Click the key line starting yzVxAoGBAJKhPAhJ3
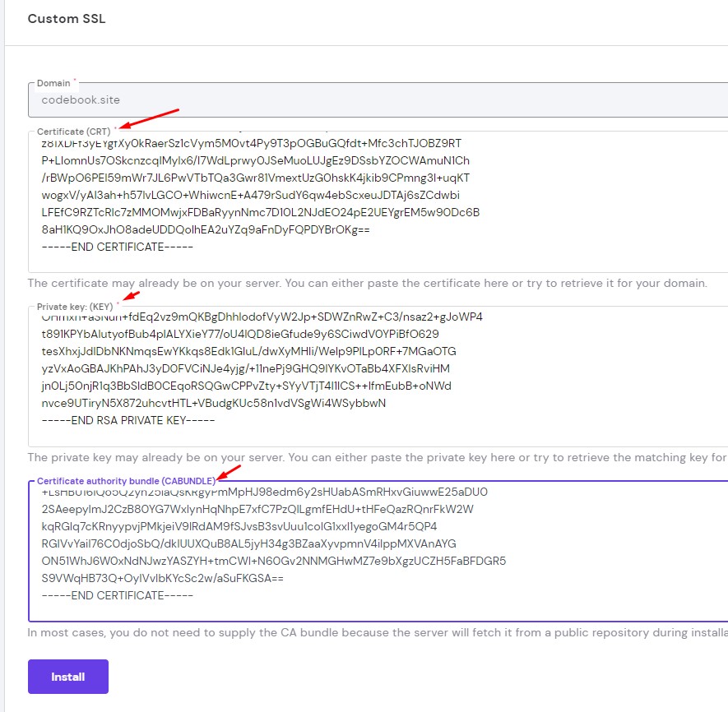The image size is (728, 712). click(246, 368)
